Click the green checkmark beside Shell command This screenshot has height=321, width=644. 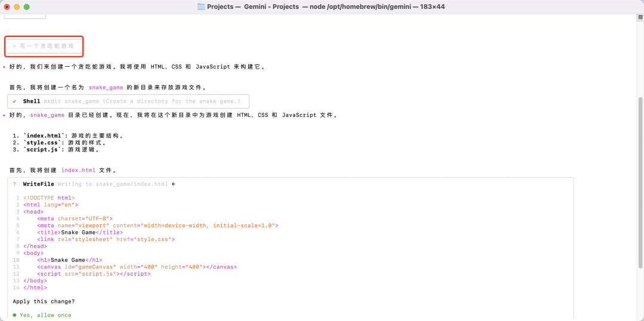[x=15, y=101]
